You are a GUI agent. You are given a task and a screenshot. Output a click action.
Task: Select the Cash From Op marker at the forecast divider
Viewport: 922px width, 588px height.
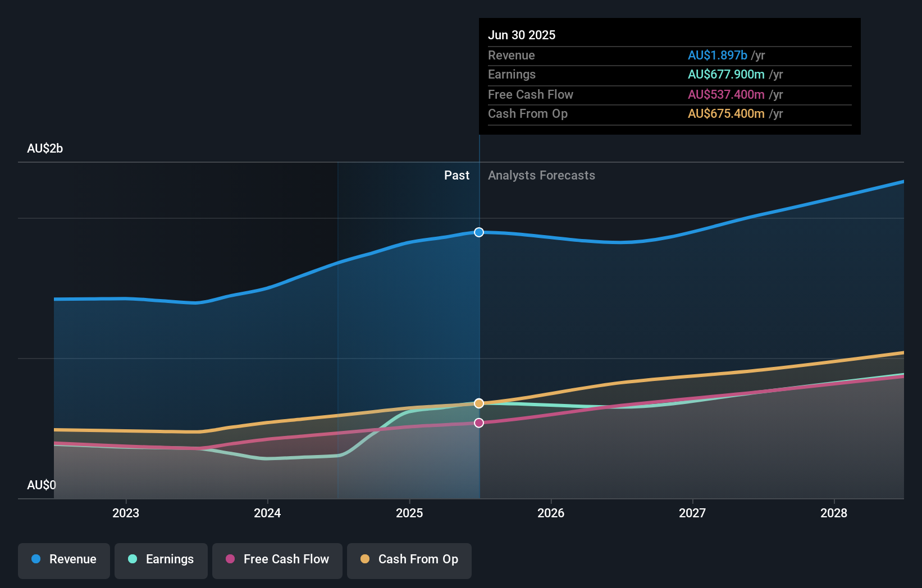(x=478, y=402)
